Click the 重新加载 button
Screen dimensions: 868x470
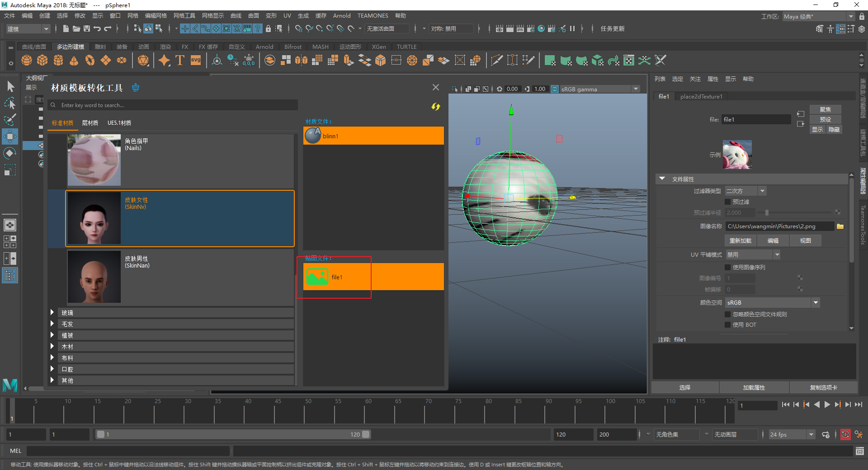(740, 241)
